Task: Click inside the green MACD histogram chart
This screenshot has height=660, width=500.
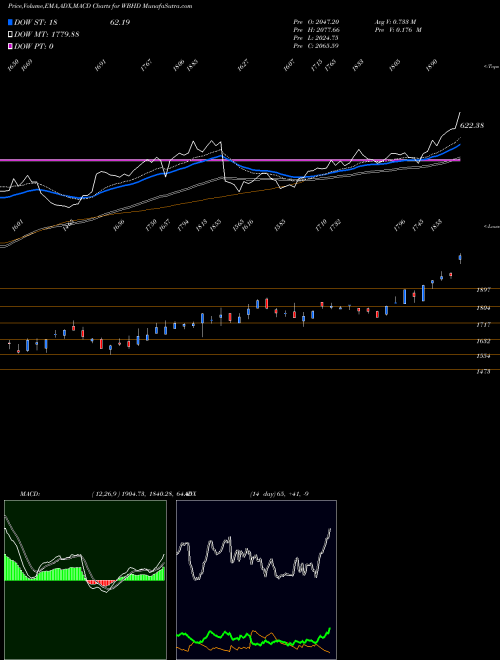Action: pos(85,580)
